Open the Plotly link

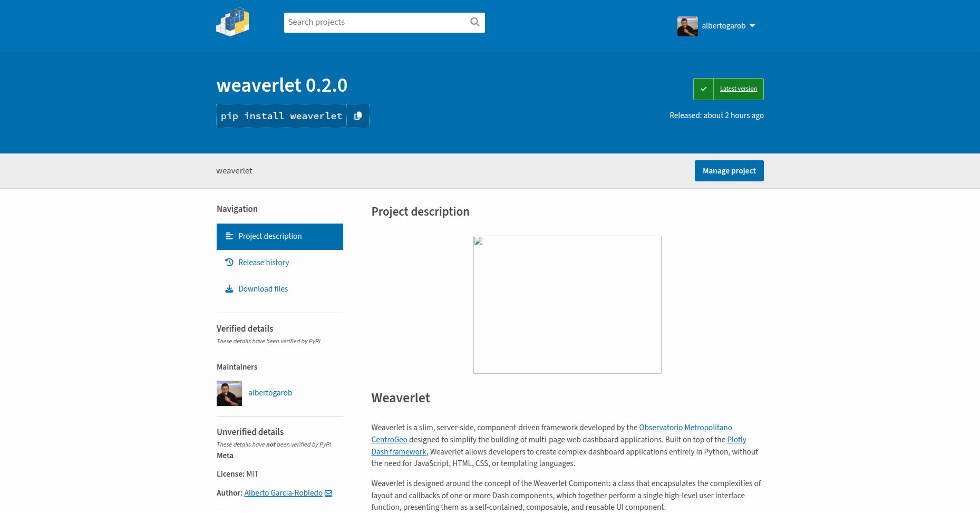click(736, 440)
